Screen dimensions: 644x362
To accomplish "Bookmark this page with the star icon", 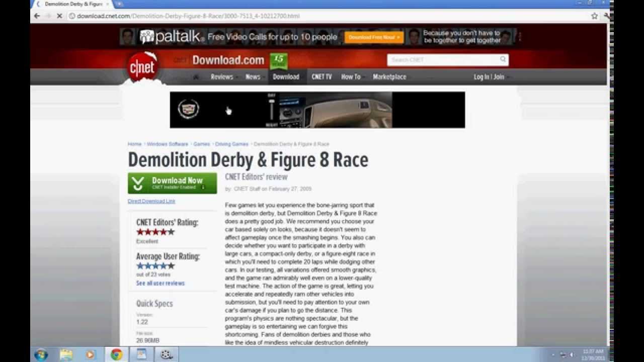I will (x=594, y=16).
